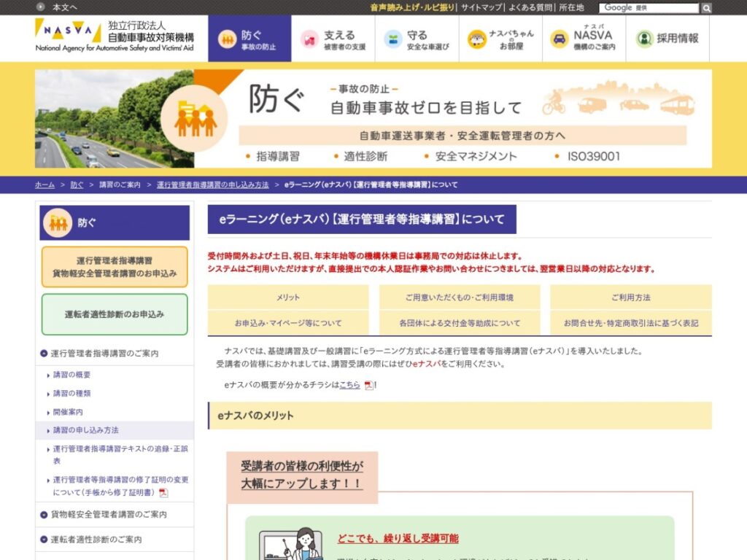
Task: Click the 守る car icon in the navigation
Action: [x=393, y=39]
